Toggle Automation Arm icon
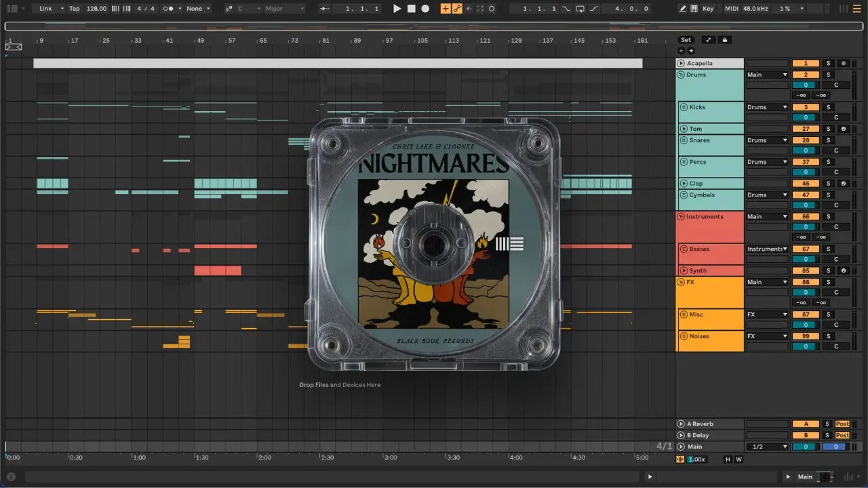Screen dimensions: 868x488 (457, 9)
